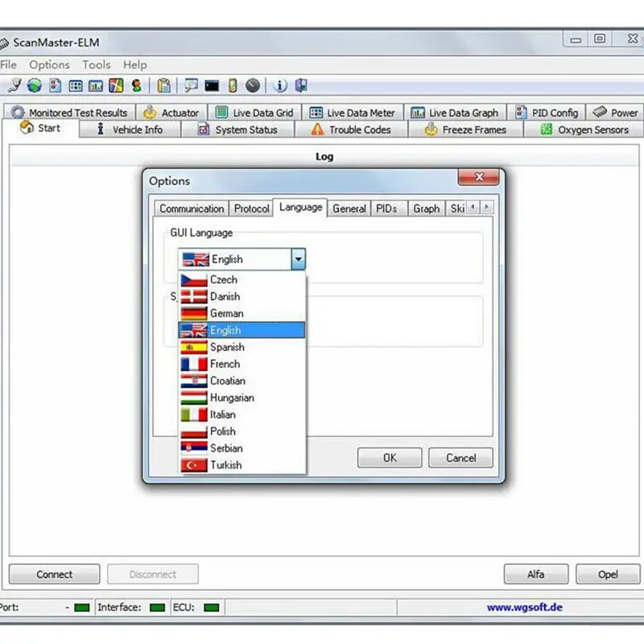Click the data grid toolbar icon

pyautogui.click(x=76, y=86)
